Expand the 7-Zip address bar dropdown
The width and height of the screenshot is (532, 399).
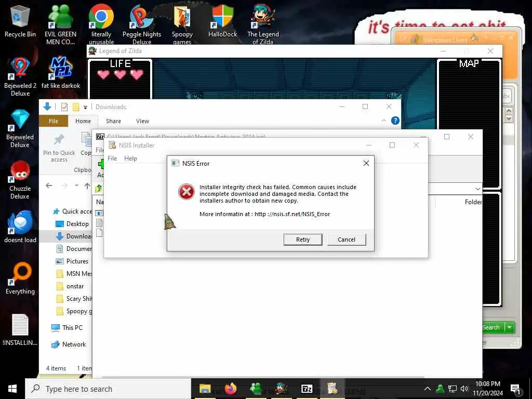pos(478,189)
